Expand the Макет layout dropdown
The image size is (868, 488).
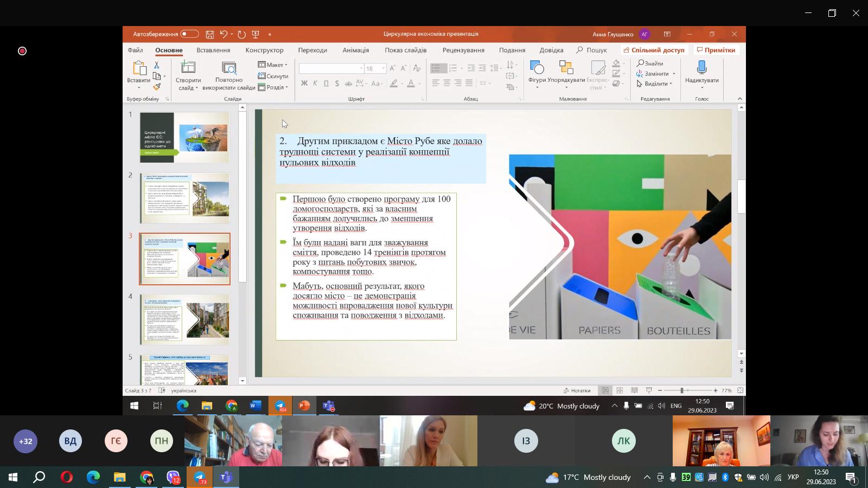point(273,65)
